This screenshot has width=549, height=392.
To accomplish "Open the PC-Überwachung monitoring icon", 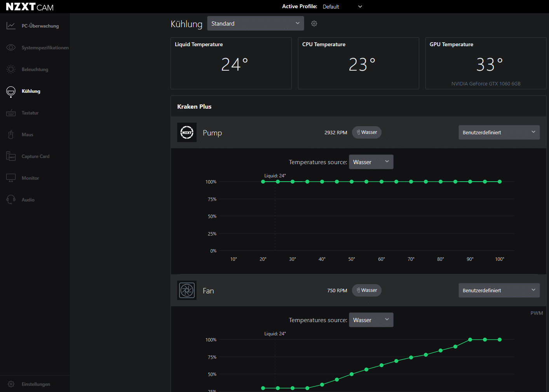I will [11, 26].
